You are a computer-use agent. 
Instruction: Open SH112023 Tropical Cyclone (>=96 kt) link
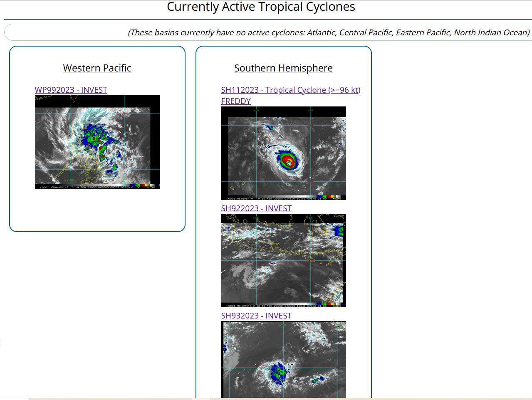291,90
